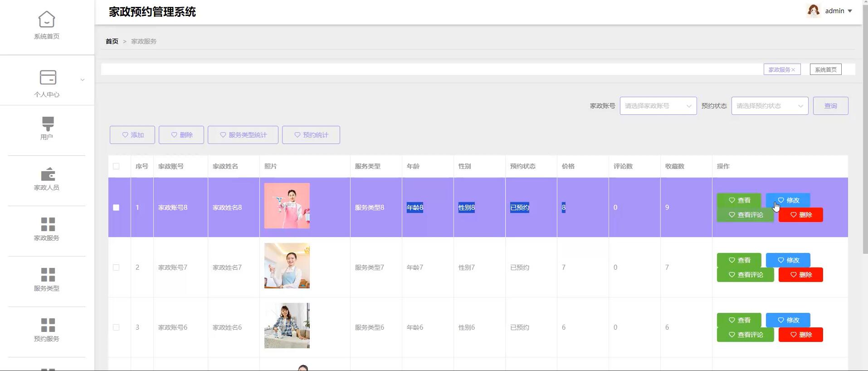Click the admin avatar picture
This screenshot has height=371, width=868.
tap(814, 10)
